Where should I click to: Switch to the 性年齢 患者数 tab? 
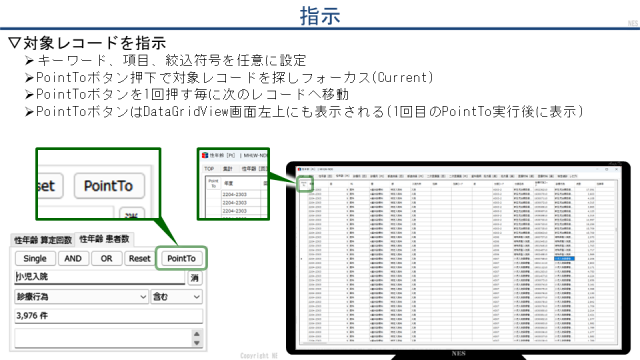click(x=104, y=239)
